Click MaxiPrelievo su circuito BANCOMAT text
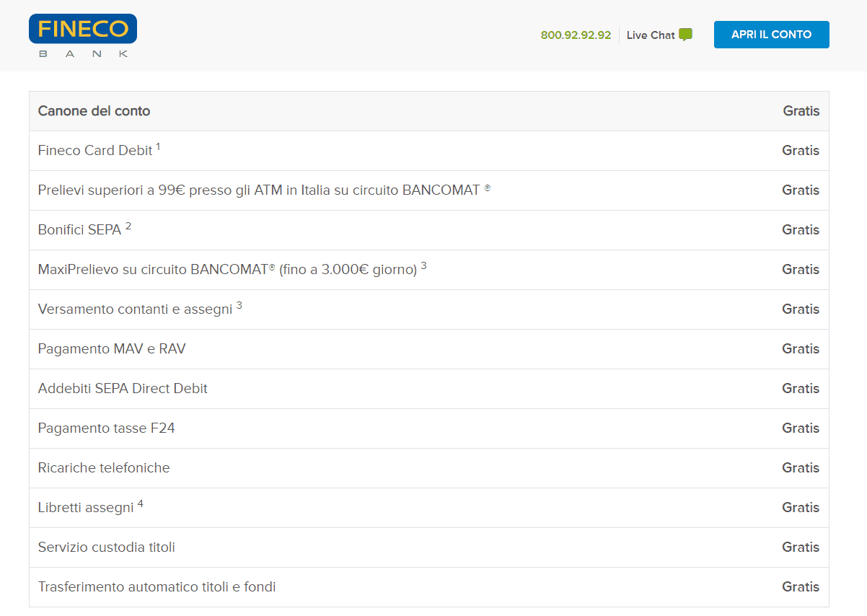 227,270
